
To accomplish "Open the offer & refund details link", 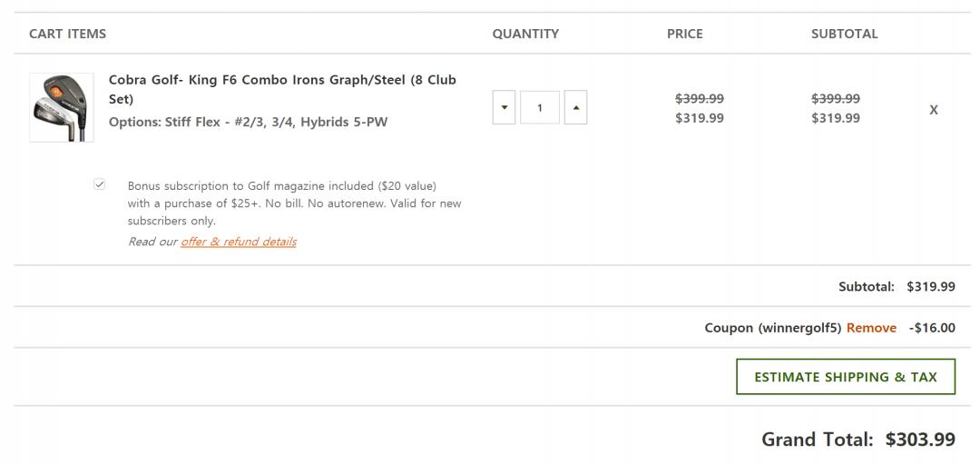I will (239, 242).
